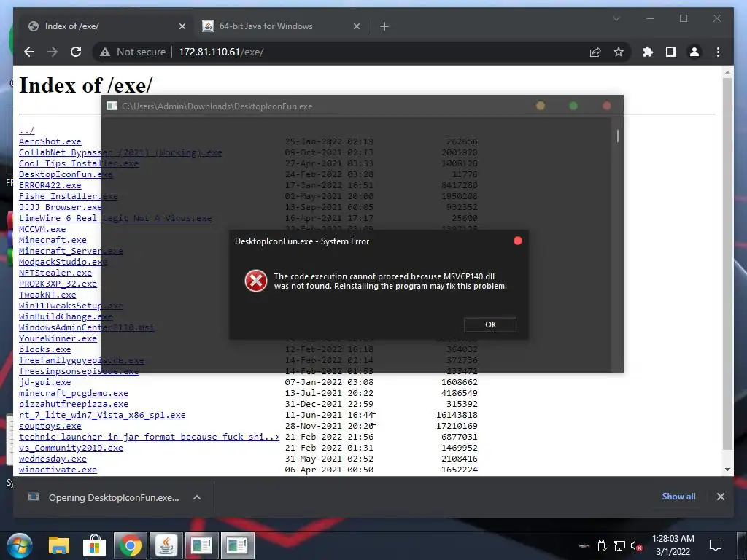Close the System Error dialog with red dot
747x560 pixels.
coord(518,241)
